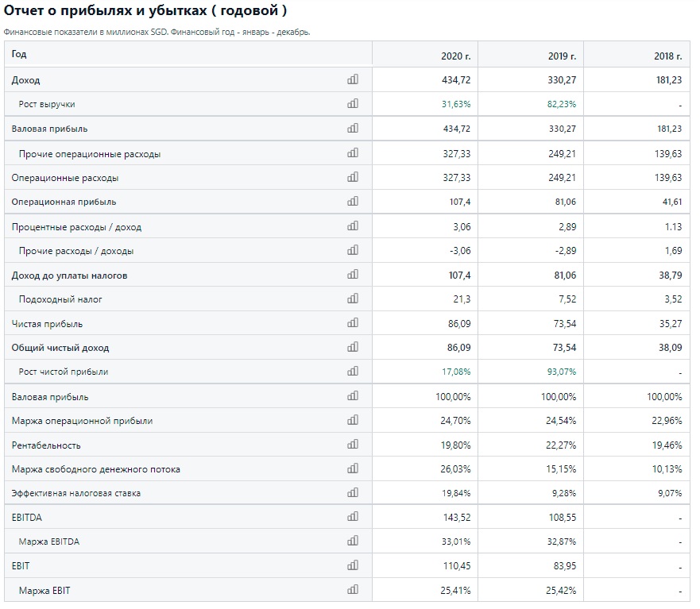Show chart icon for Рентабельность row
The width and height of the screenshot is (700, 609).
(353, 445)
